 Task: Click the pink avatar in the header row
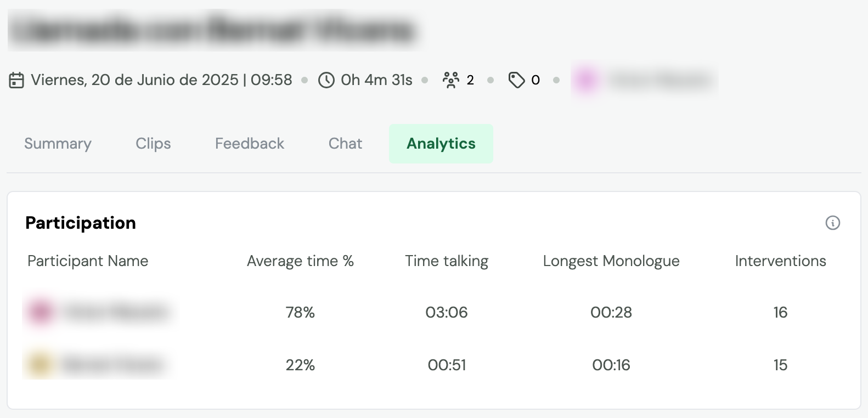coord(586,81)
